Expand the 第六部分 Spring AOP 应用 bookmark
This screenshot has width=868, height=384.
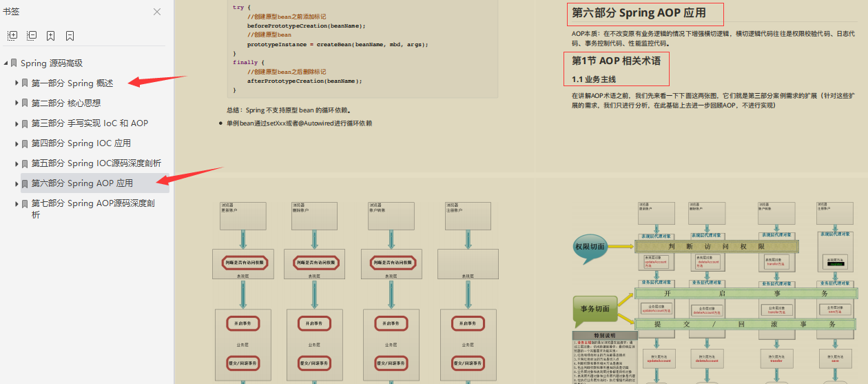(x=17, y=183)
